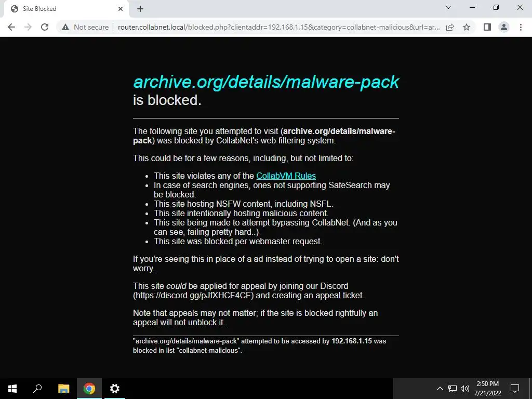Open the Windows Start menu

[x=12, y=389]
